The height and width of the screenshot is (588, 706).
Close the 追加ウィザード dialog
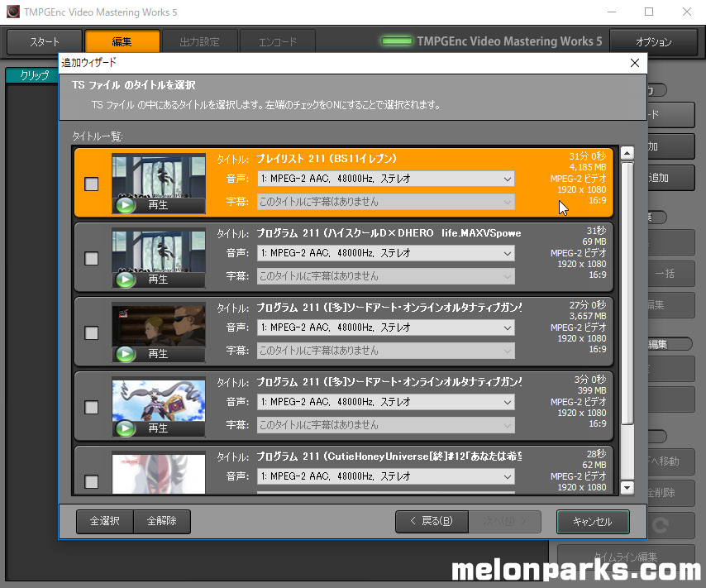tap(635, 63)
